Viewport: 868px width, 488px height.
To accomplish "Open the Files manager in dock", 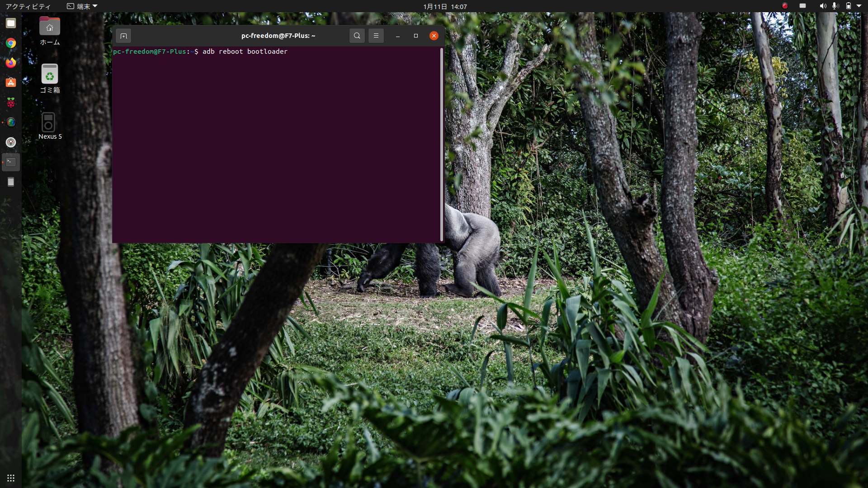I will tap(11, 23).
